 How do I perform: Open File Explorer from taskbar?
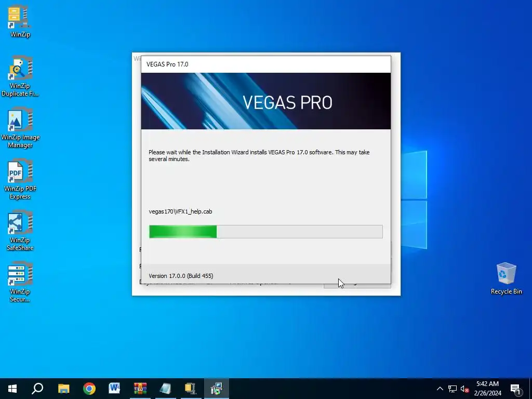[63, 389]
